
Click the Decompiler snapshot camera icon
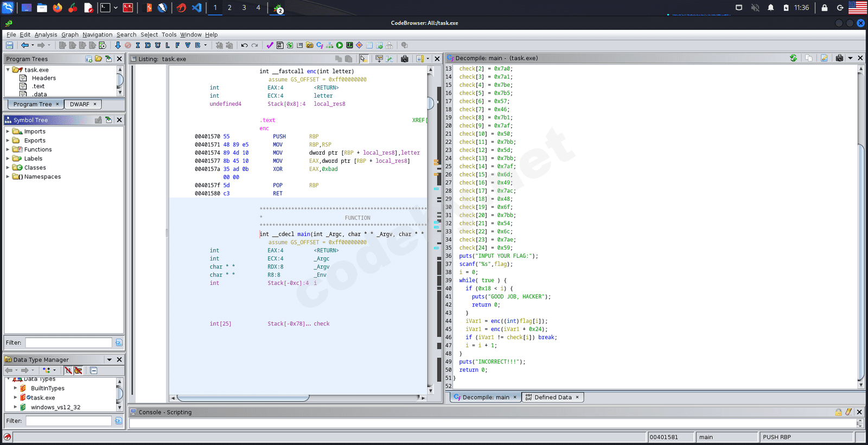pos(839,58)
